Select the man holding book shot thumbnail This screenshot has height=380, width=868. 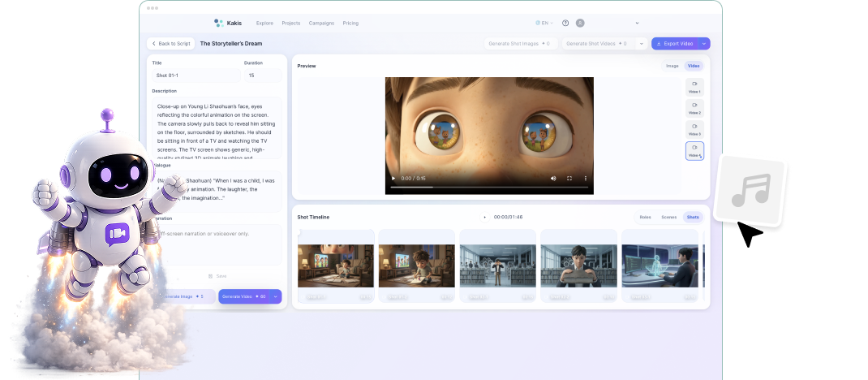pyautogui.click(x=578, y=266)
